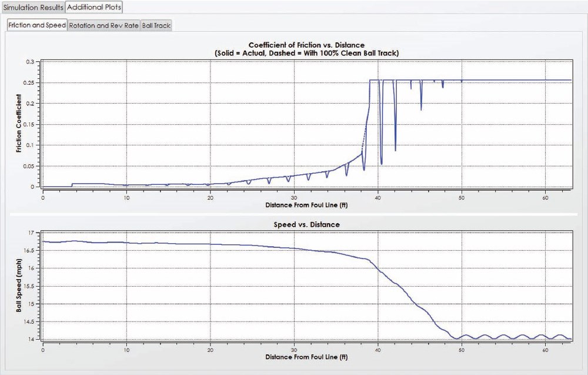Click the speed curve at 40 ft

click(377, 270)
